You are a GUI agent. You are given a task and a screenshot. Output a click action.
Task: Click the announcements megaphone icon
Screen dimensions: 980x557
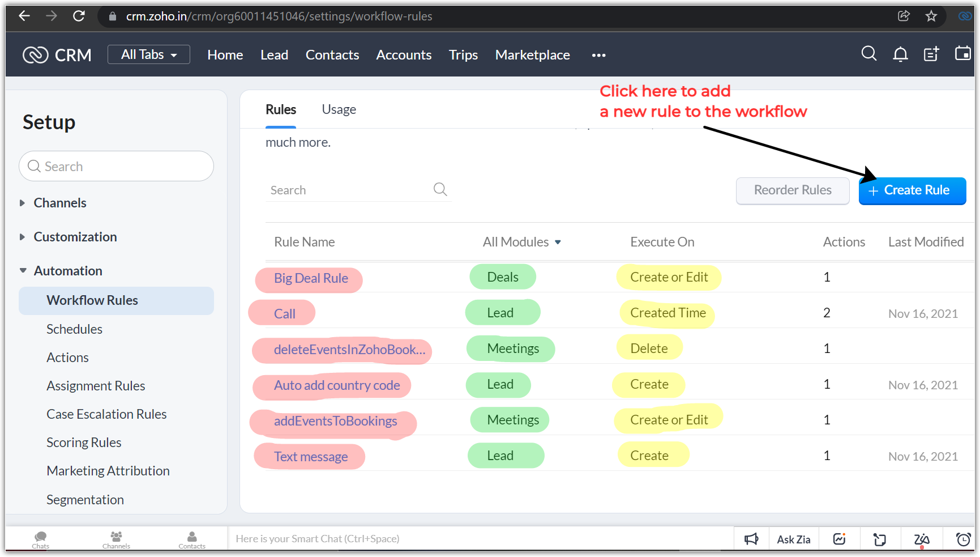click(x=751, y=539)
